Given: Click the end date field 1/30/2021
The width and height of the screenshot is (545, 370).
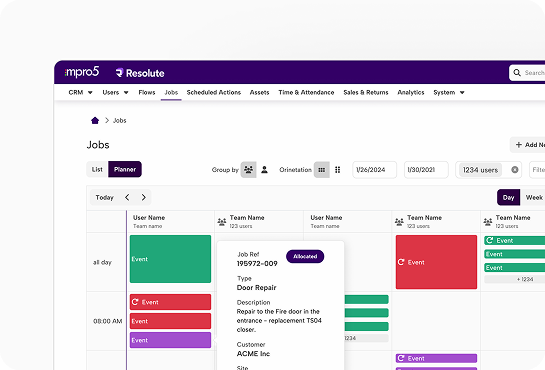Looking at the screenshot, I should point(426,170).
